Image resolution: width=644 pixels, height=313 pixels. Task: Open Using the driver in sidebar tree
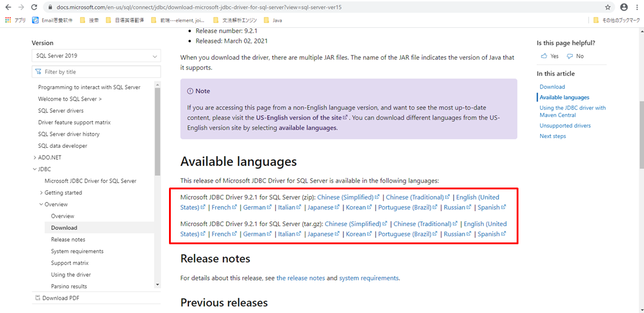point(71,275)
